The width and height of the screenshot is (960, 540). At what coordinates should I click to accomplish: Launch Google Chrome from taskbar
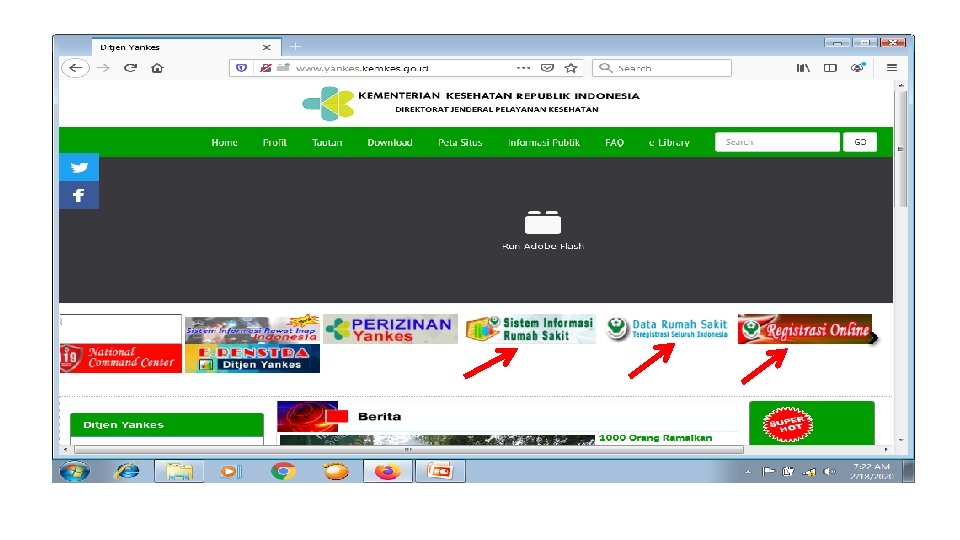tap(283, 471)
